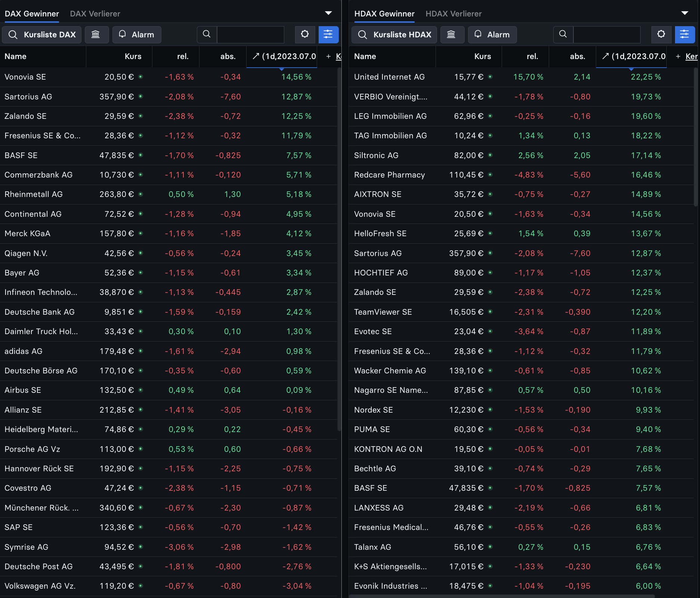Sort DAX table by Kurs column
The height and width of the screenshot is (598, 700).
click(x=119, y=56)
